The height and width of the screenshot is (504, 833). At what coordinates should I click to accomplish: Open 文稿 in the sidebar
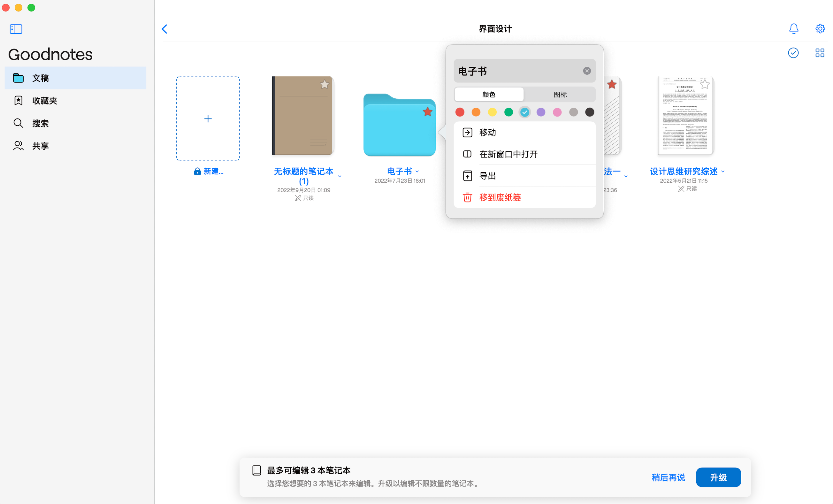75,78
